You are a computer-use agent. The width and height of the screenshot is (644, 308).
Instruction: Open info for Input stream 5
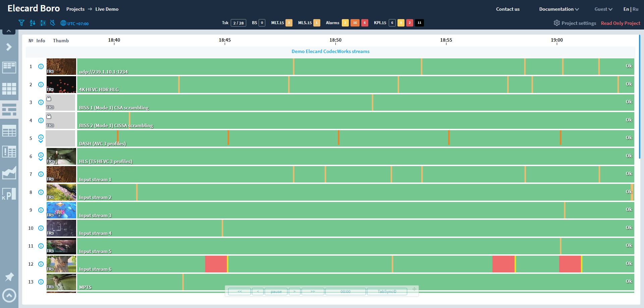click(41, 246)
